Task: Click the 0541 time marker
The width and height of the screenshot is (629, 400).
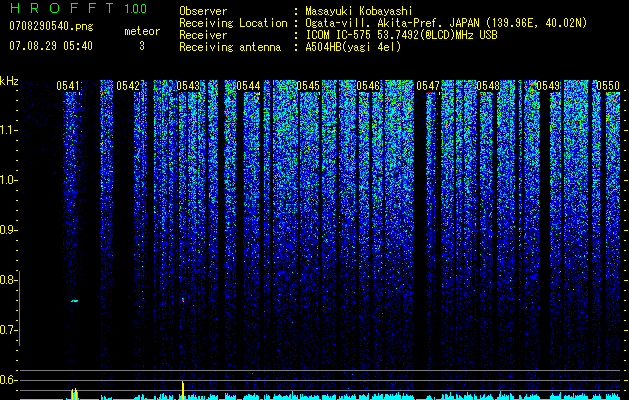Action: click(x=68, y=86)
